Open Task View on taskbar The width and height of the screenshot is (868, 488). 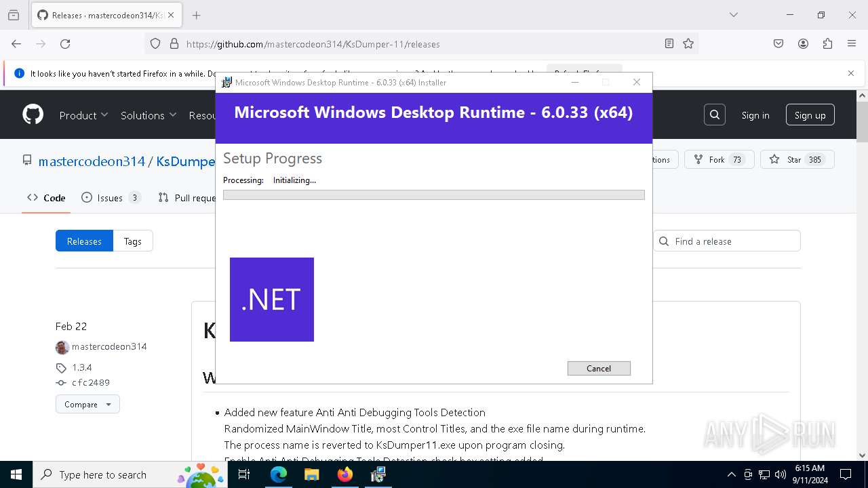point(245,474)
